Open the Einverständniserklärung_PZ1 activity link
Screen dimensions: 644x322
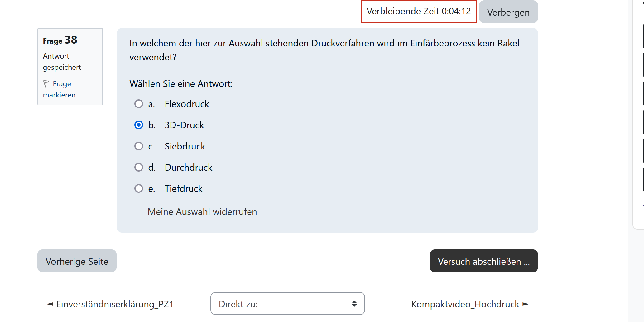click(x=115, y=304)
